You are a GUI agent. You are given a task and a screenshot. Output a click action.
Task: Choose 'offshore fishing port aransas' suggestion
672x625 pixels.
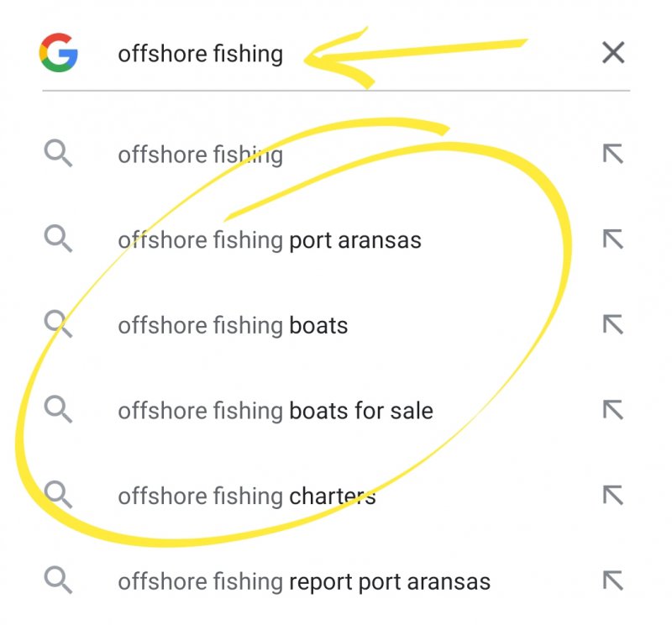point(270,240)
